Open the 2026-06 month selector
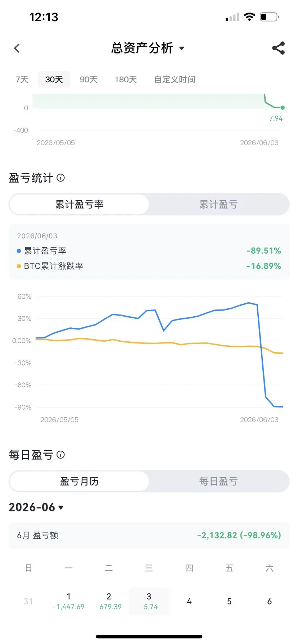The width and height of the screenshot is (298, 644). point(36,507)
